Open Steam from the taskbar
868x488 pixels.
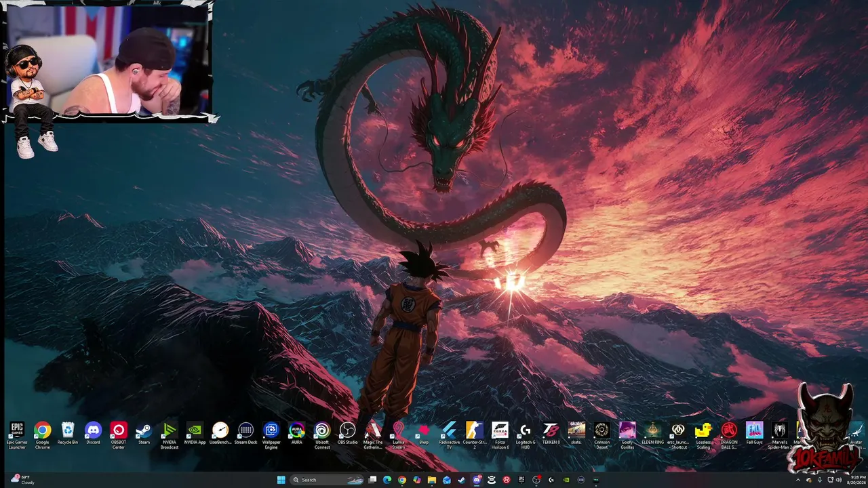(462, 480)
